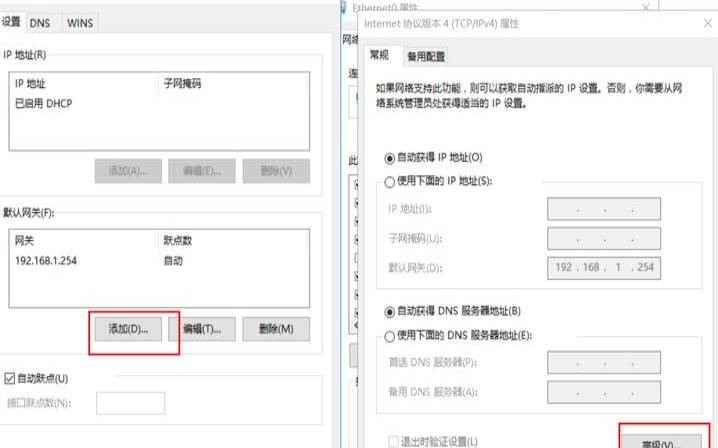Click disabled 删除(V) IP address button
This screenshot has width=718, height=448.
tap(276, 171)
